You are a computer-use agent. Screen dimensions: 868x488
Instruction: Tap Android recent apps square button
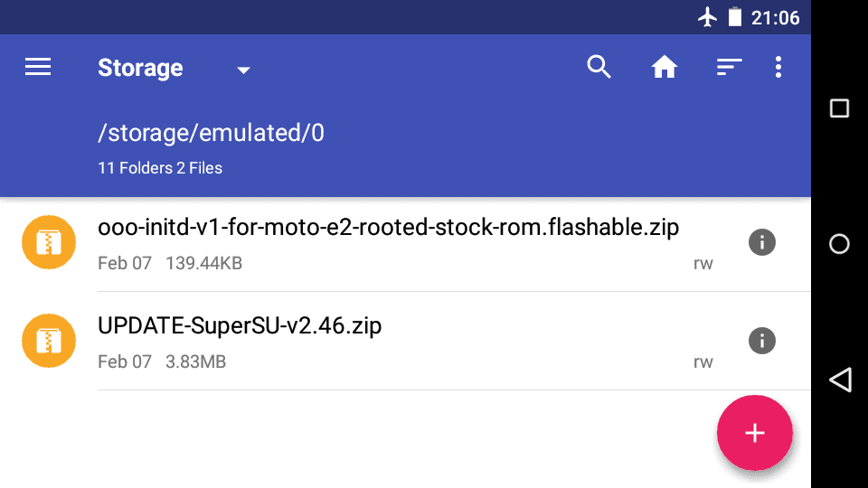840,108
